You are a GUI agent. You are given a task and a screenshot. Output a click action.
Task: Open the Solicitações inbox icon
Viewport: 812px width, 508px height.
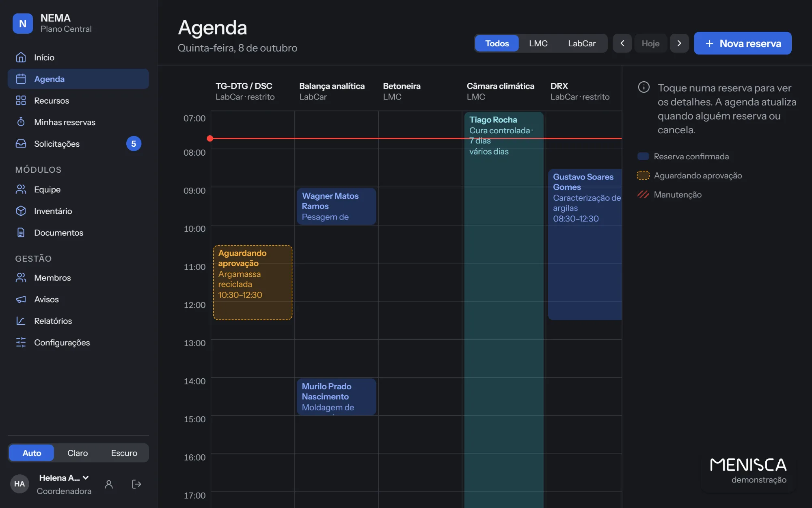click(x=21, y=143)
